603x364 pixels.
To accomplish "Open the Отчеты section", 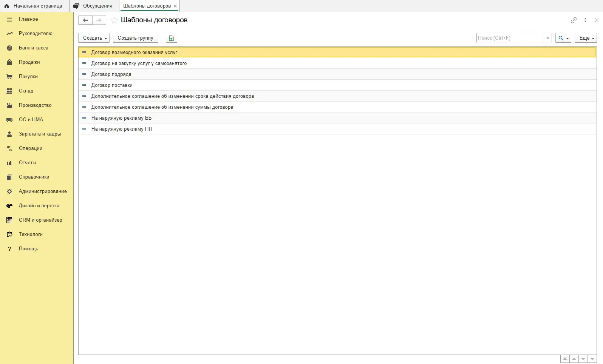I will 37,163.
